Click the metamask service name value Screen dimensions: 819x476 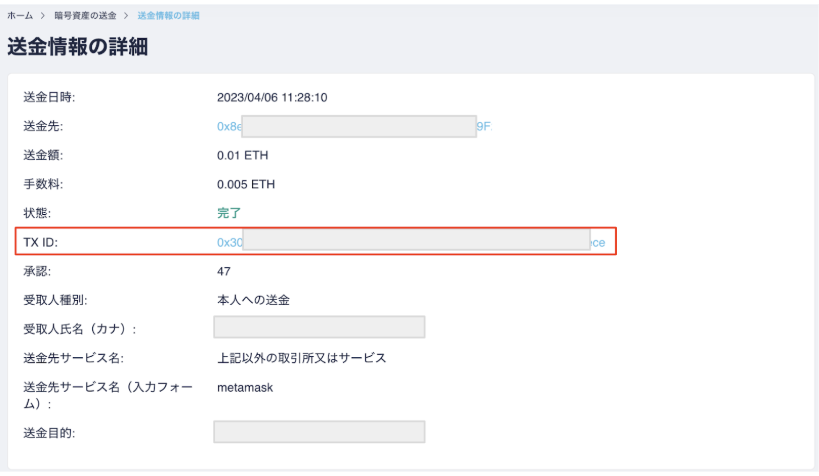[x=244, y=386]
